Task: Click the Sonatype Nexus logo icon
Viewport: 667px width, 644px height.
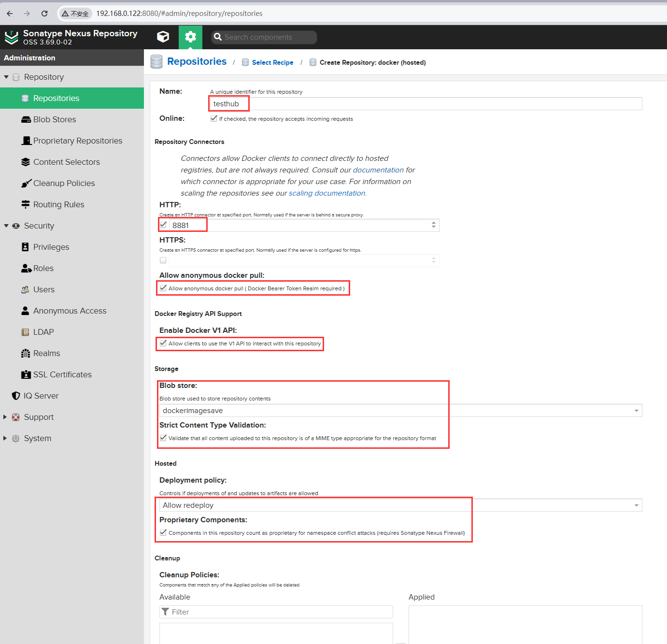Action: click(11, 37)
